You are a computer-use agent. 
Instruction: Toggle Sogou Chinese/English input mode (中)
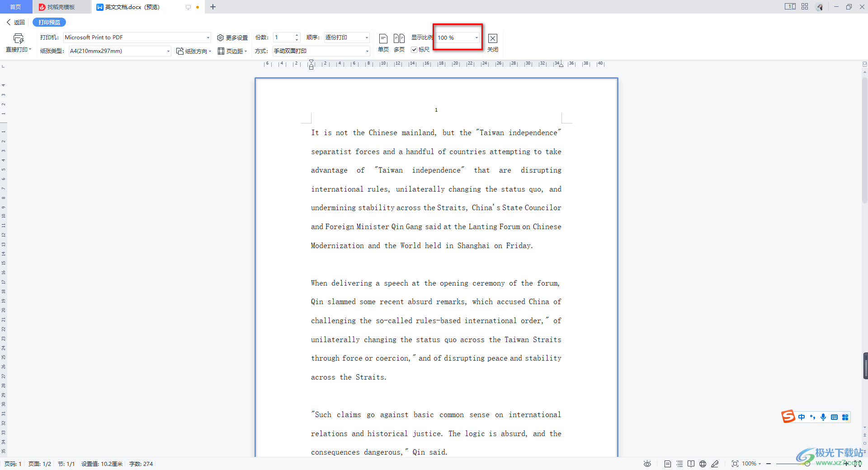click(x=802, y=417)
